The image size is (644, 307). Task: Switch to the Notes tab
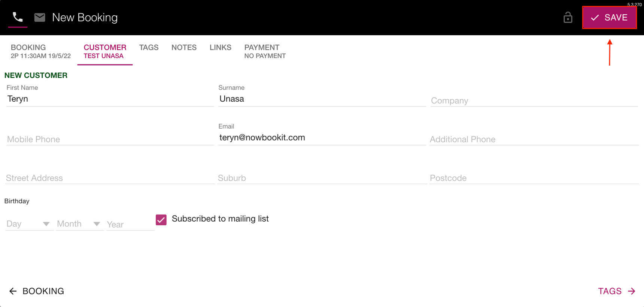pyautogui.click(x=184, y=48)
